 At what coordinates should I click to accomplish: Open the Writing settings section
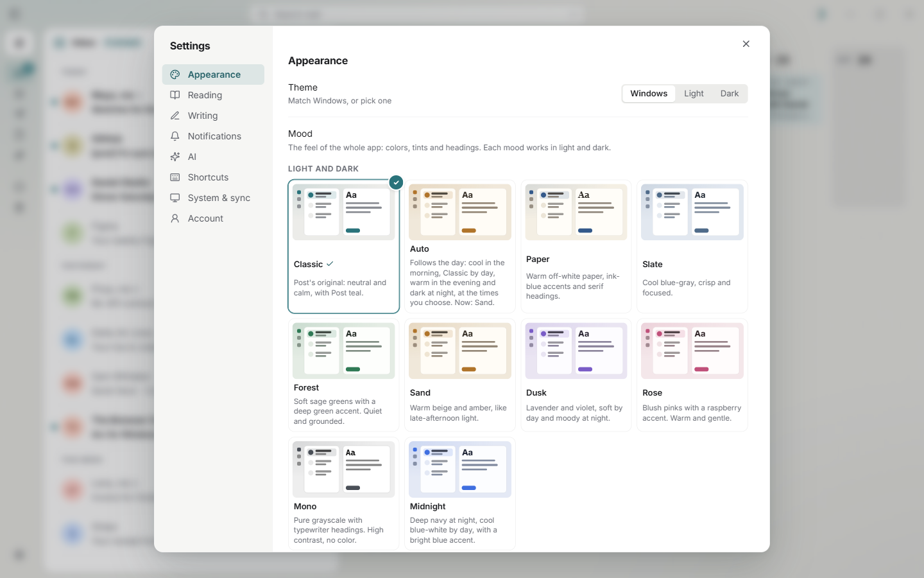[213, 116]
